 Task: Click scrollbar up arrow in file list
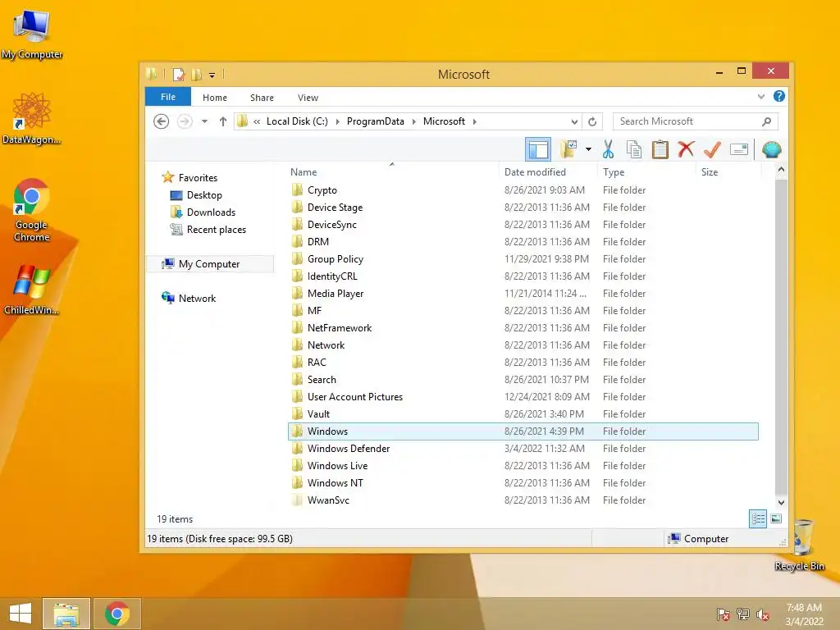(x=781, y=170)
